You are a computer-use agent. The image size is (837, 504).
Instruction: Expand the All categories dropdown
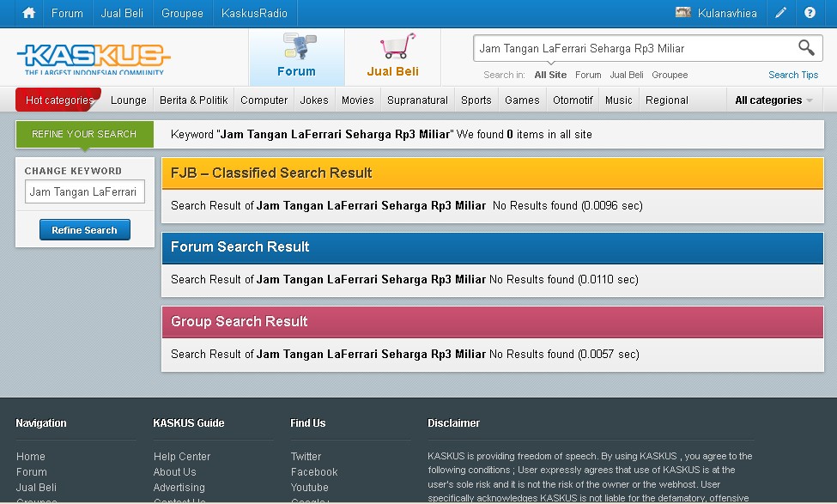[773, 100]
